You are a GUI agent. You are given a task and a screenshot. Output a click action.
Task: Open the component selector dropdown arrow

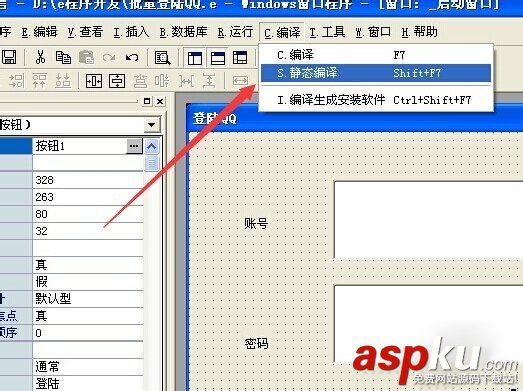coord(151,125)
